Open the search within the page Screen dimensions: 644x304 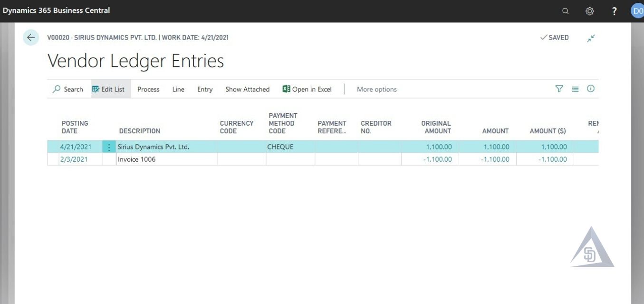coord(68,89)
